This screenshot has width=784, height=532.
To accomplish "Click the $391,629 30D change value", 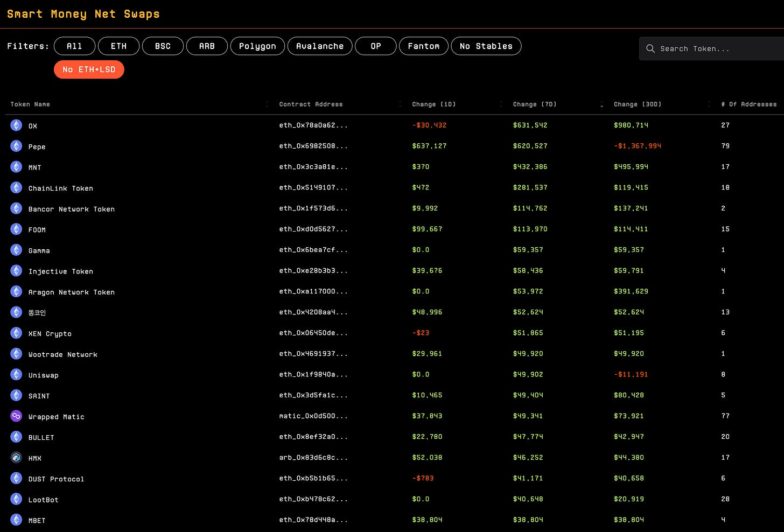I will click(x=631, y=291).
